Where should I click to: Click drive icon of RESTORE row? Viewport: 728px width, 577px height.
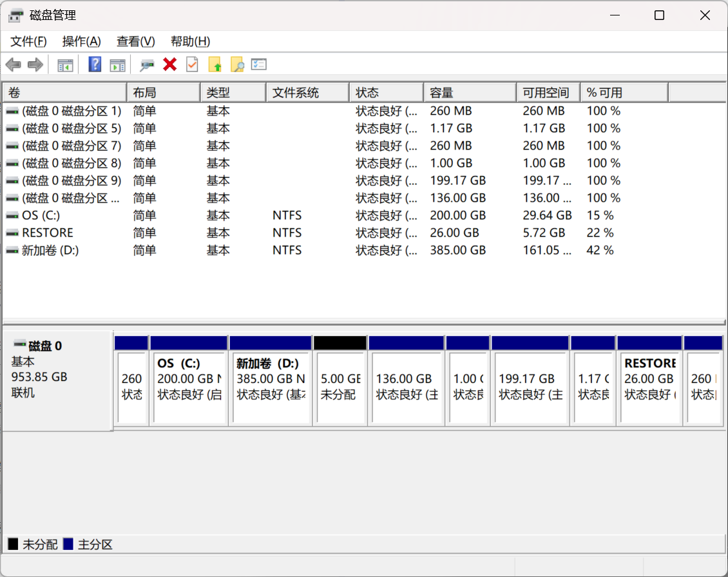coord(12,233)
